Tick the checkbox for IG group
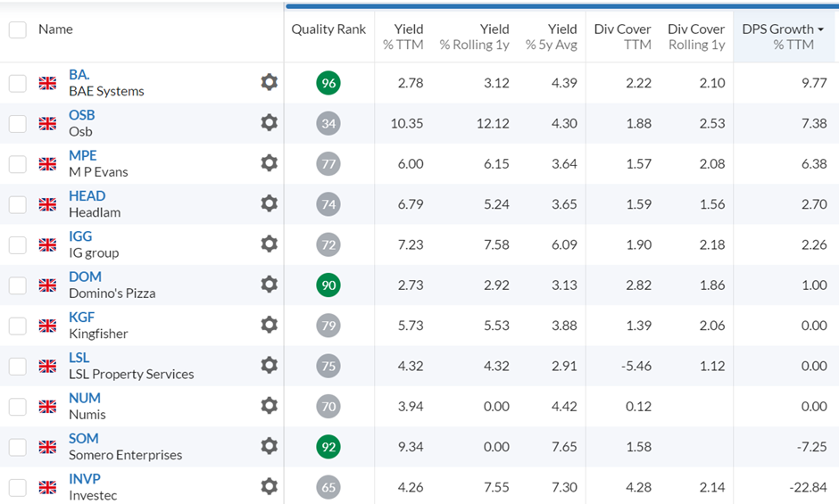839x504 pixels. point(18,244)
